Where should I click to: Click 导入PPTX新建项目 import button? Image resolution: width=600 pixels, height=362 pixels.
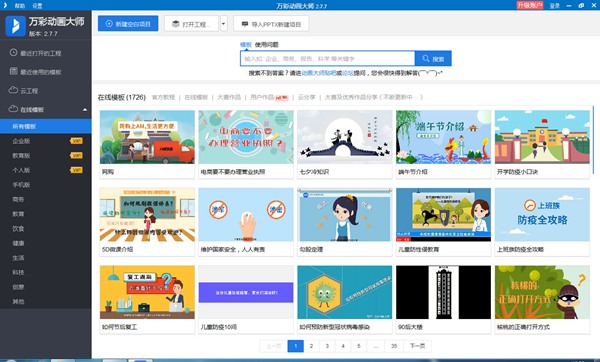coord(271,24)
